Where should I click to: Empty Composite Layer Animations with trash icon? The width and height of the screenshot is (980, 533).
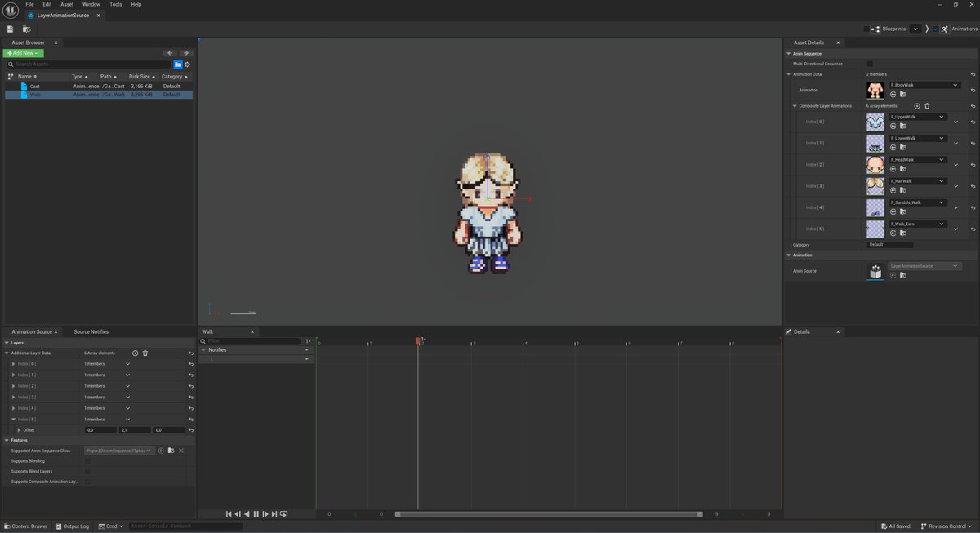click(x=927, y=106)
